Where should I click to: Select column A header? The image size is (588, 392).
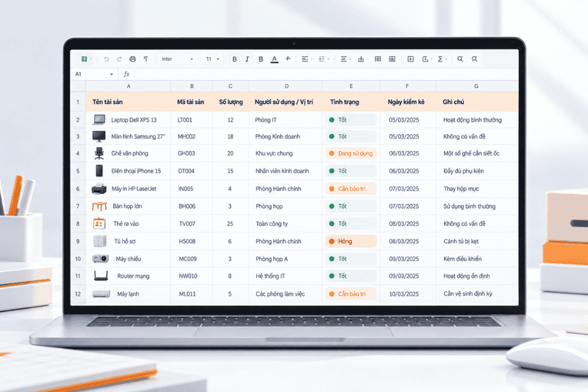click(x=128, y=86)
